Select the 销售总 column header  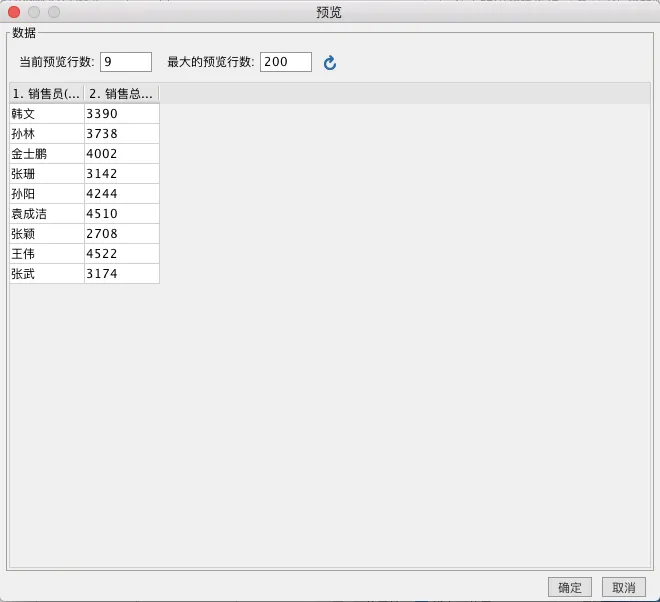tap(122, 93)
